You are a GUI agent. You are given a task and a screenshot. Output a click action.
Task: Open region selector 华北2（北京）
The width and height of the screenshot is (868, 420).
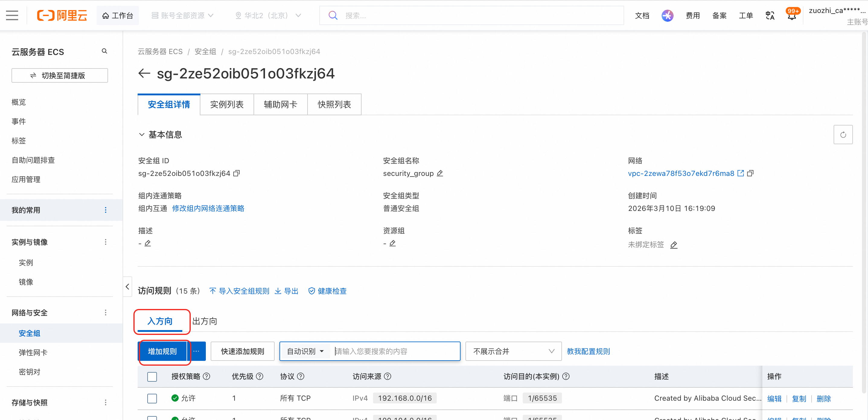coord(268,15)
